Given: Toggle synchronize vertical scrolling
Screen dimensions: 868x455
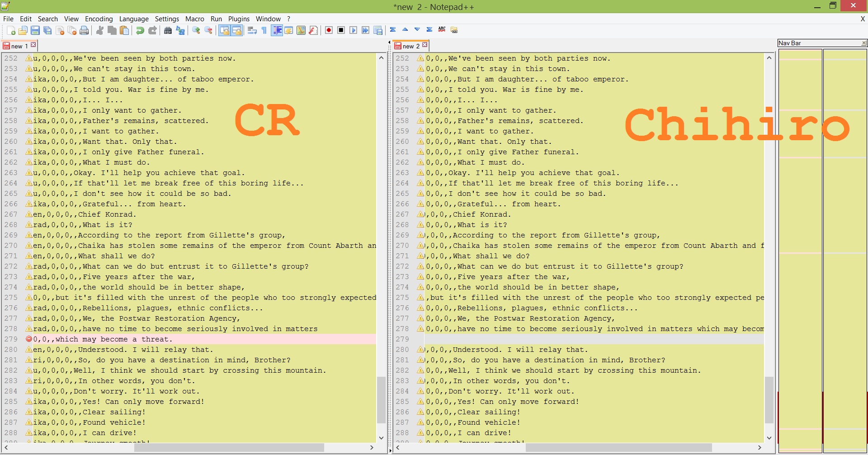Looking at the screenshot, I should point(224,30).
